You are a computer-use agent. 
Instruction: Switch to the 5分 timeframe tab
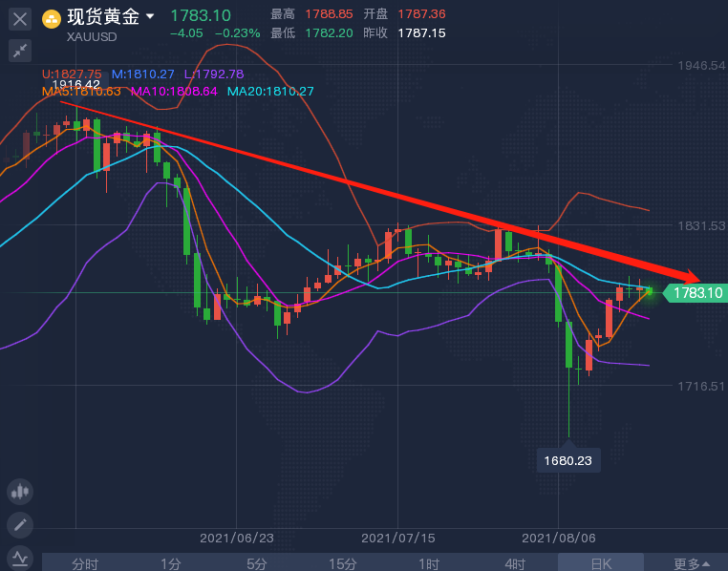point(257,563)
